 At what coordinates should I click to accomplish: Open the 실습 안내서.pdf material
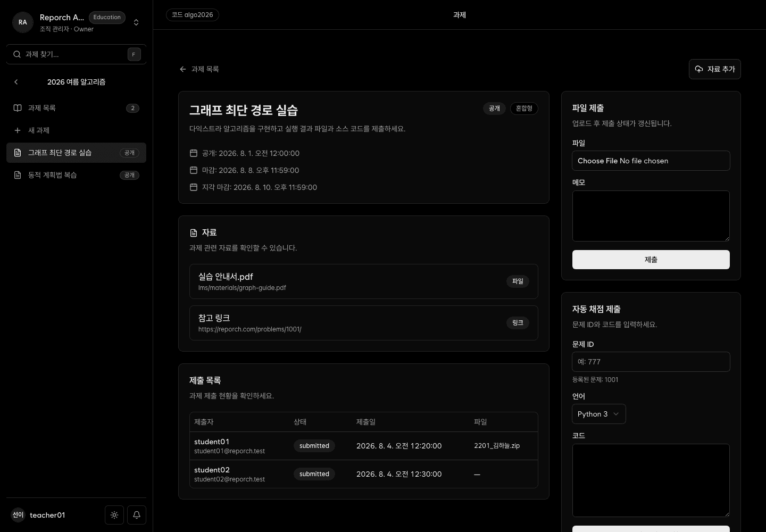tap(364, 281)
